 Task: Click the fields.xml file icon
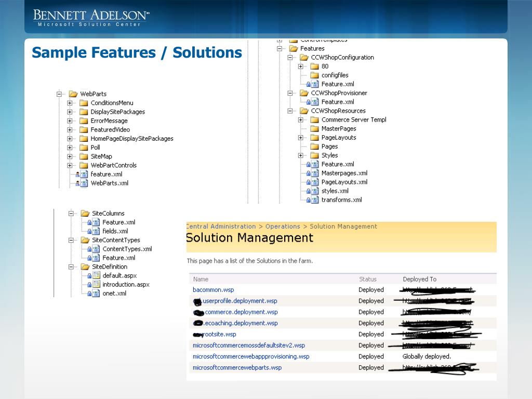[x=96, y=231]
